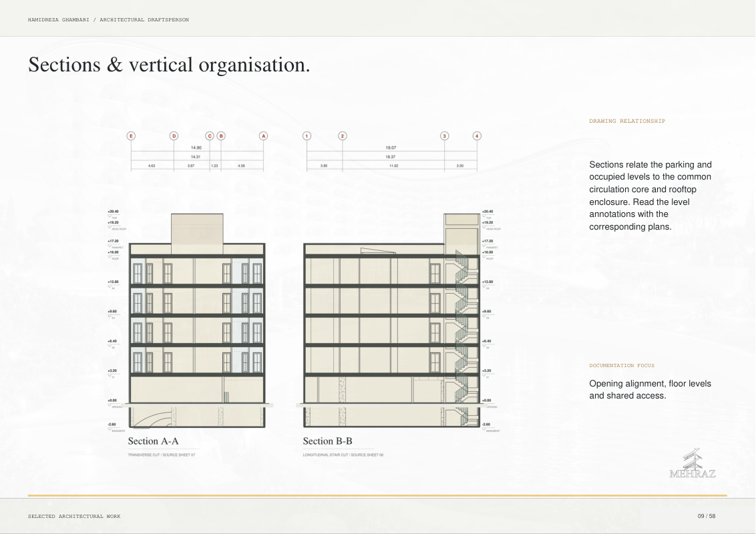
Task: Click the '19.07' overall dimension
Action: [391, 148]
